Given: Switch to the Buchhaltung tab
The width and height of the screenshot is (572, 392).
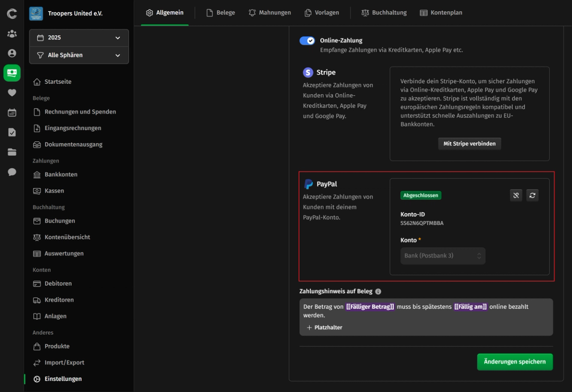Looking at the screenshot, I should coord(384,13).
